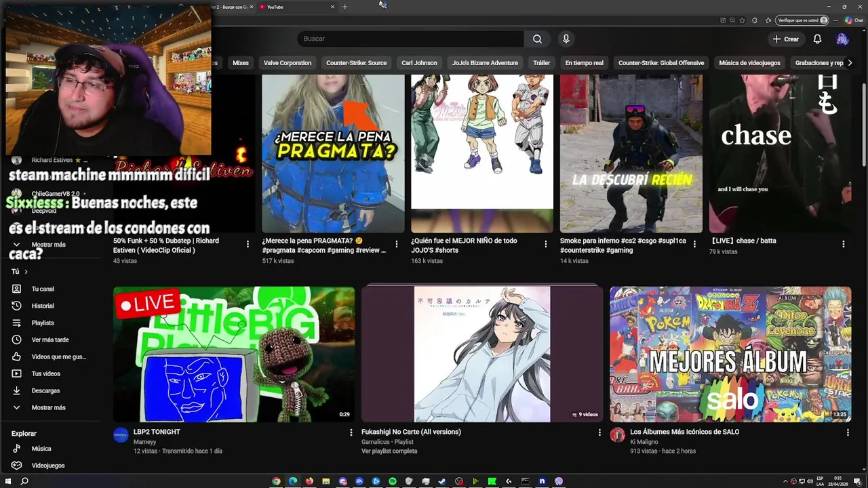Open Firefox from the taskbar
Viewport: 868px width, 488px height.
309,481
